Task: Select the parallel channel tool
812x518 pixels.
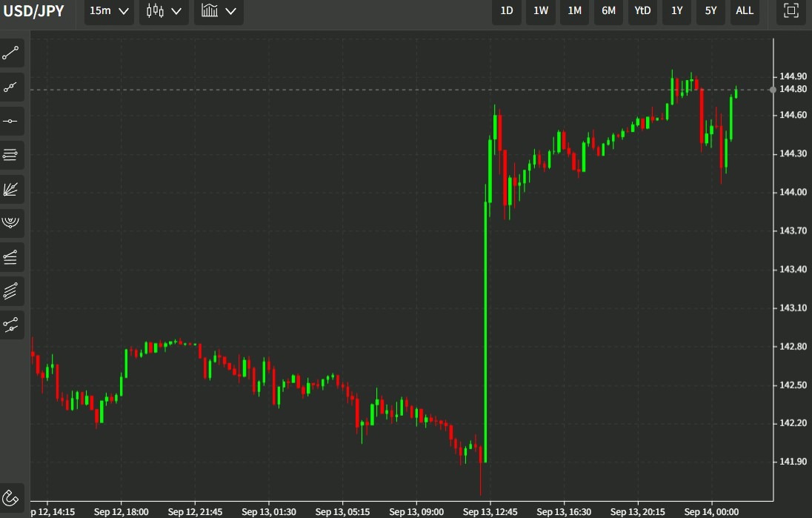Action: point(11,291)
